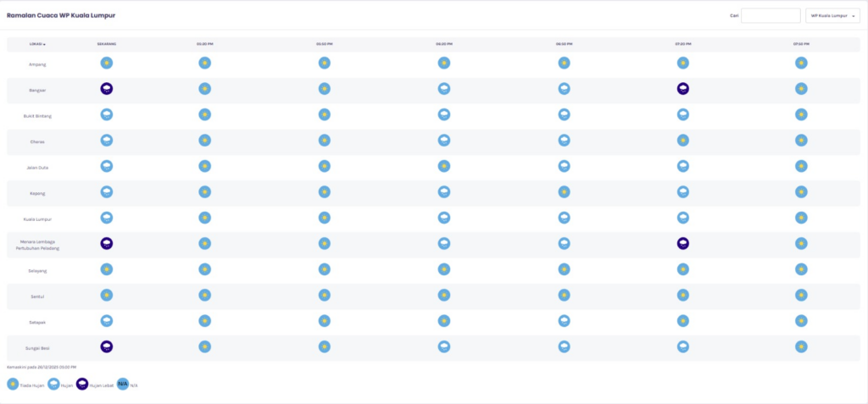Screen dimensions: 868x404
Task: Select Menara Lembaga Pertubuhan Peladang's Sekarang icon
Action: [107, 243]
